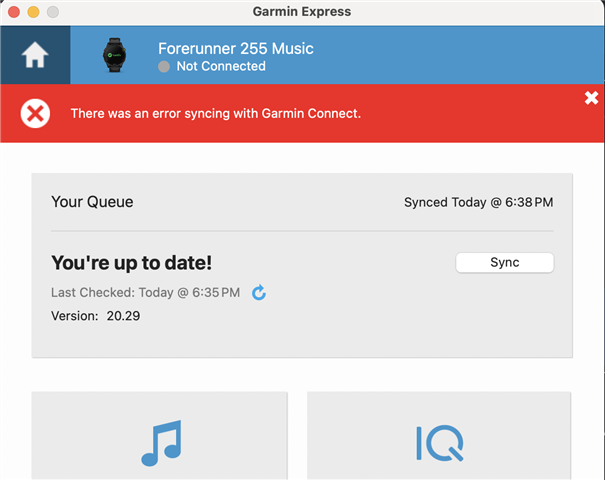Open the Music tile
Screen dimensions: 605x480
160,436
